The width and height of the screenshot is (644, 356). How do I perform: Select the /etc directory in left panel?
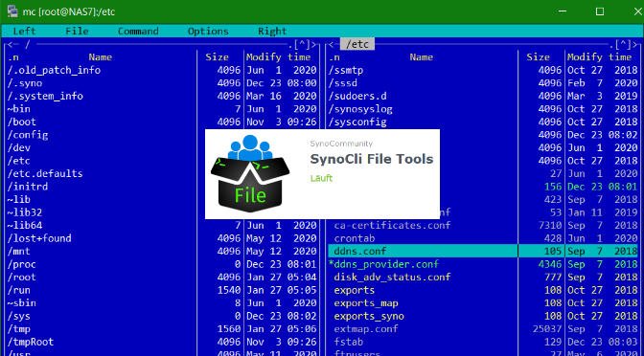click(18, 161)
